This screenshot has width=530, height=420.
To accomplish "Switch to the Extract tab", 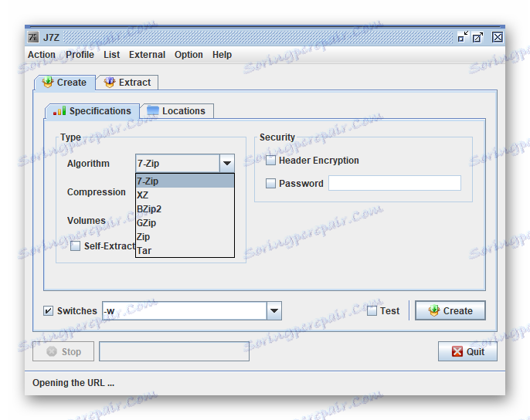I will [127, 83].
